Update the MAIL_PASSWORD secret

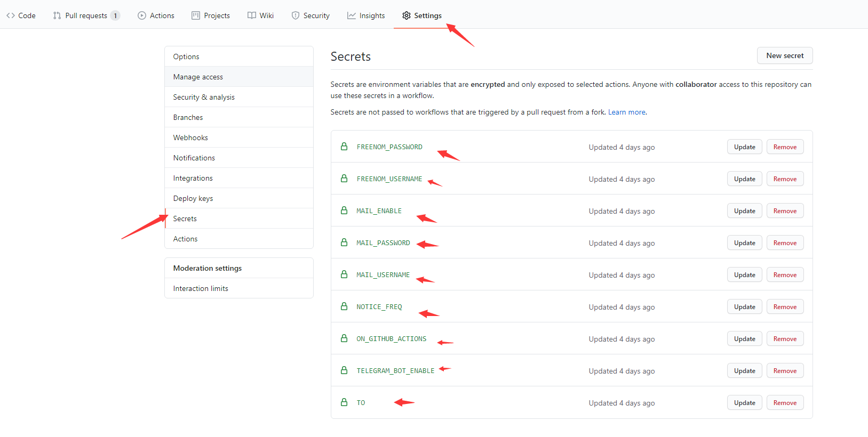click(744, 243)
